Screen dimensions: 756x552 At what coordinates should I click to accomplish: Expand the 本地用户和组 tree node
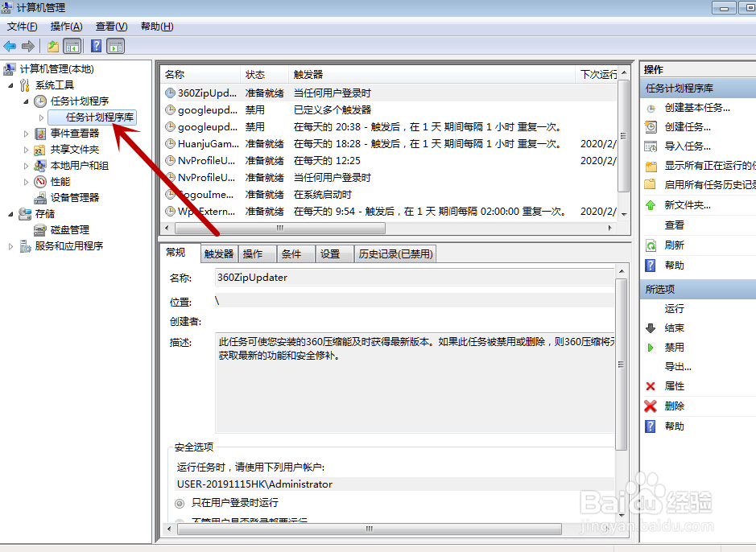click(x=26, y=165)
